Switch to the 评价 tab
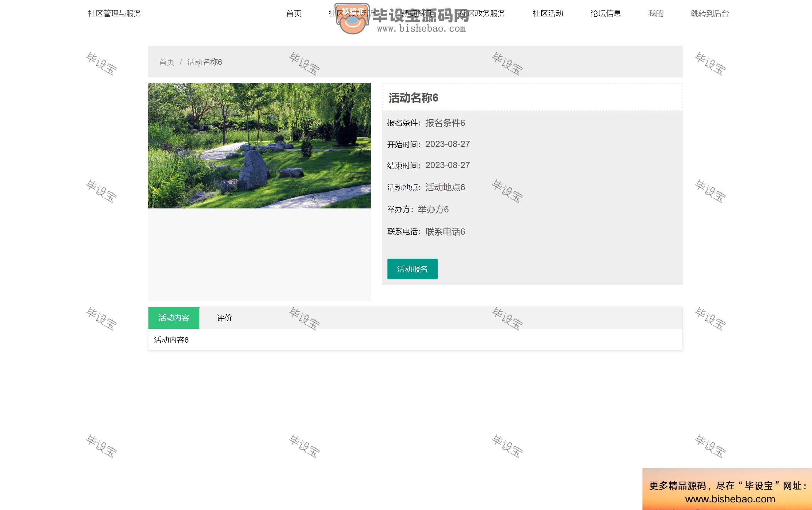Screen dimensions: 812x510 click(x=224, y=318)
